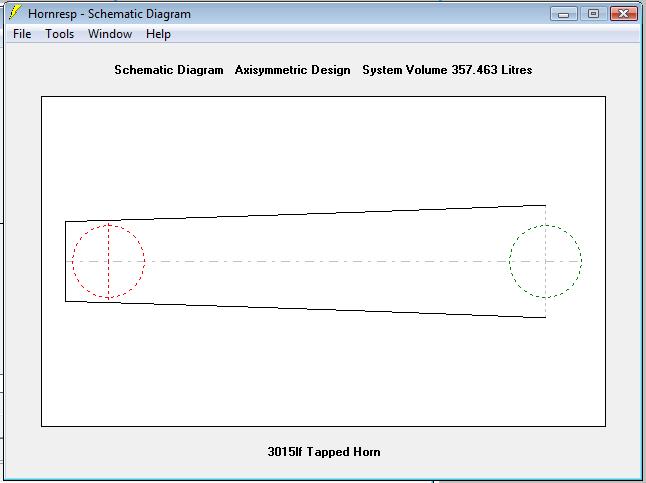This screenshot has width=646, height=483.
Task: Minimize the Schematic Diagram window
Action: tap(564, 14)
